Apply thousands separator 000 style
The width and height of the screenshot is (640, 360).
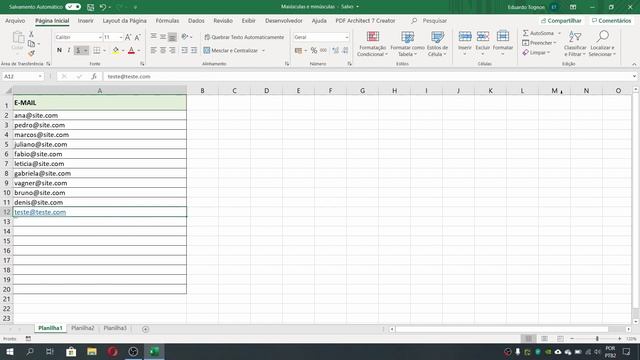click(323, 50)
